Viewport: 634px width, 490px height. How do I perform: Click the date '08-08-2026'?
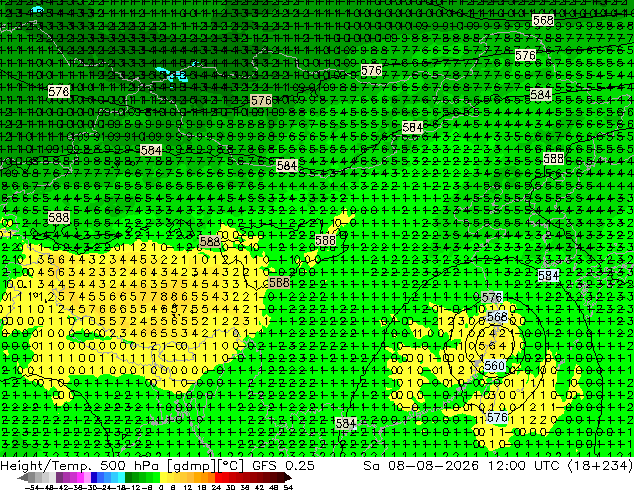point(433,465)
